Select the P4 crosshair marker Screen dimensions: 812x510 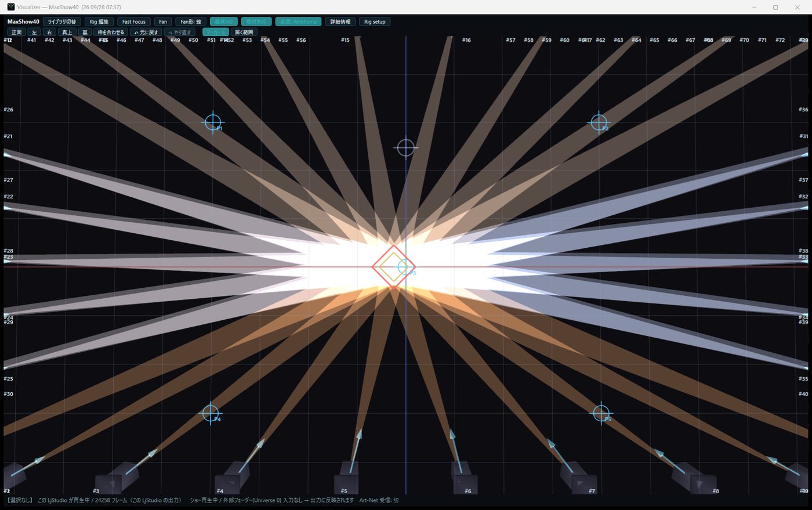tap(211, 413)
